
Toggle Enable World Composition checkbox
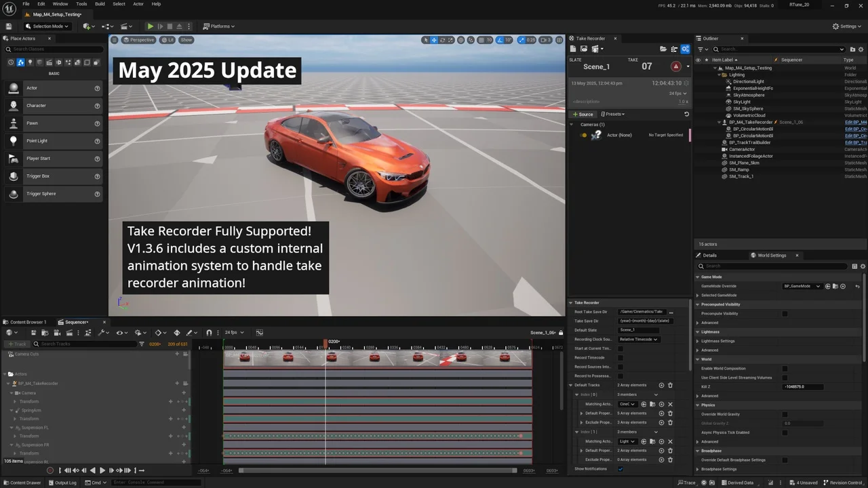click(785, 369)
